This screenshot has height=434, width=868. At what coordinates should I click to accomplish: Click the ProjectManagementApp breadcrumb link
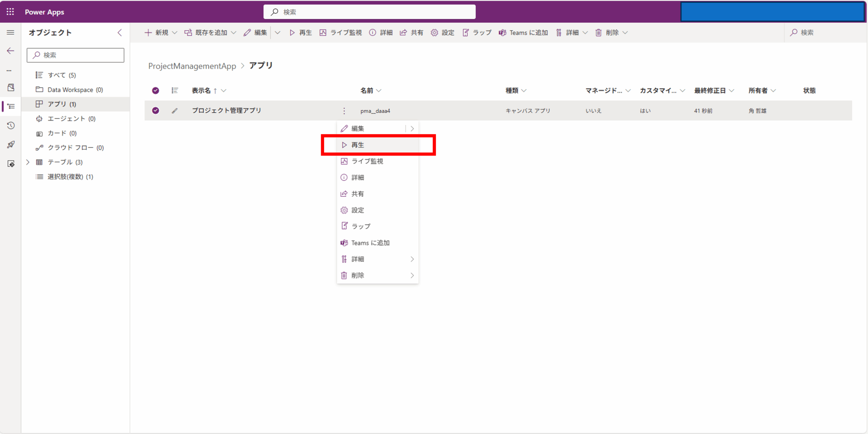pos(192,66)
